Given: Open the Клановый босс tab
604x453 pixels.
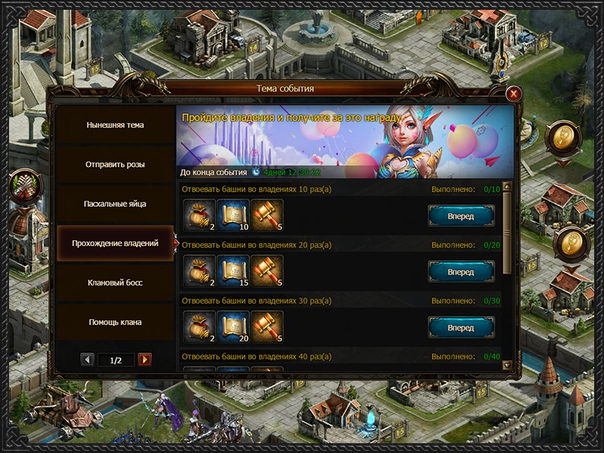Looking at the screenshot, I should [115, 283].
